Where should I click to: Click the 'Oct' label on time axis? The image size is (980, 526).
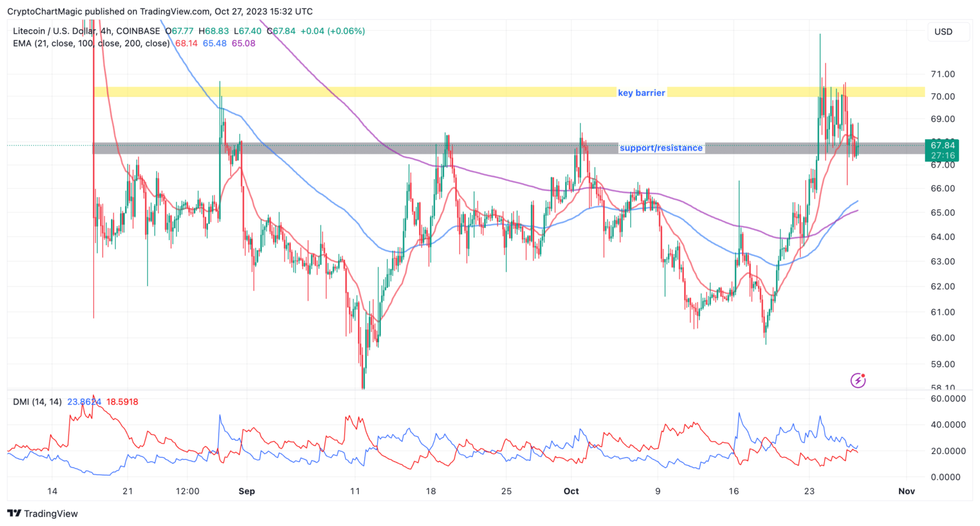point(571,491)
